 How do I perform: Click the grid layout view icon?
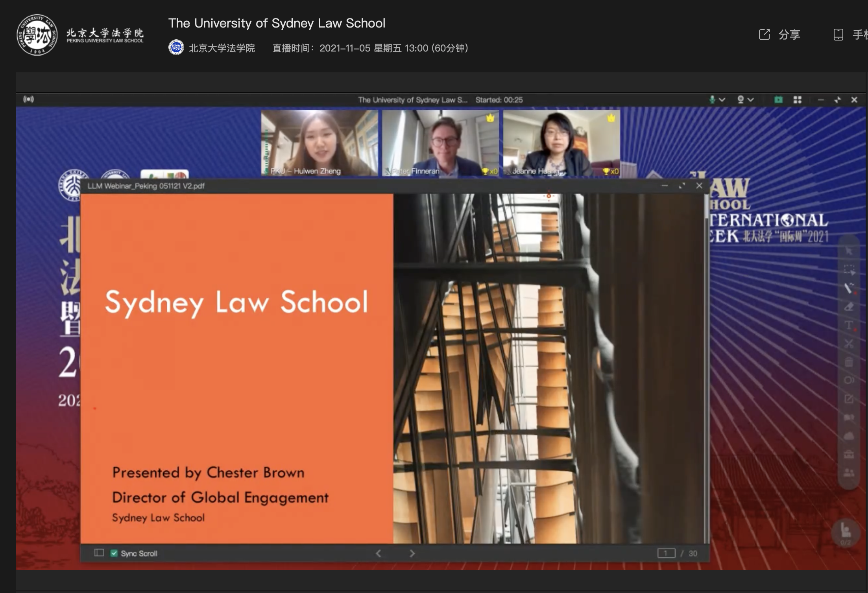pos(797,100)
